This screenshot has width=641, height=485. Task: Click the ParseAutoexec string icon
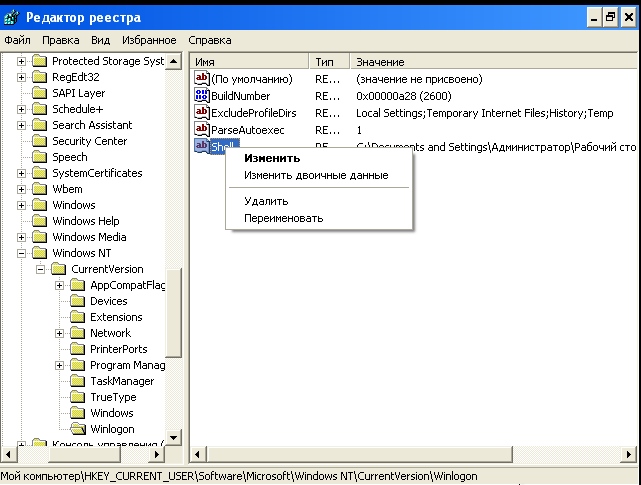pyautogui.click(x=202, y=130)
